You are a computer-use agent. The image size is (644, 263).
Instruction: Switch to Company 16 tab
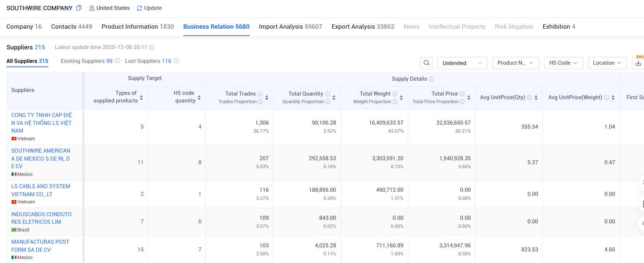pos(24,27)
